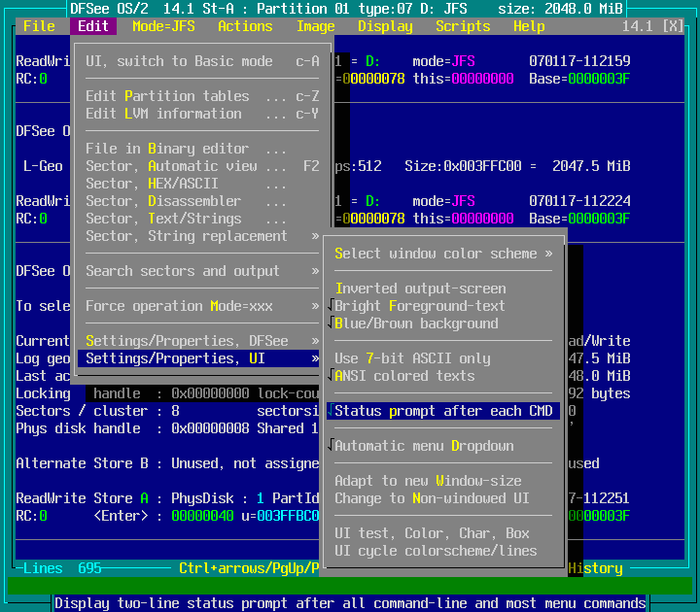The height and width of the screenshot is (612, 700).
Task: Open File in Binary editor
Action: pos(202,149)
